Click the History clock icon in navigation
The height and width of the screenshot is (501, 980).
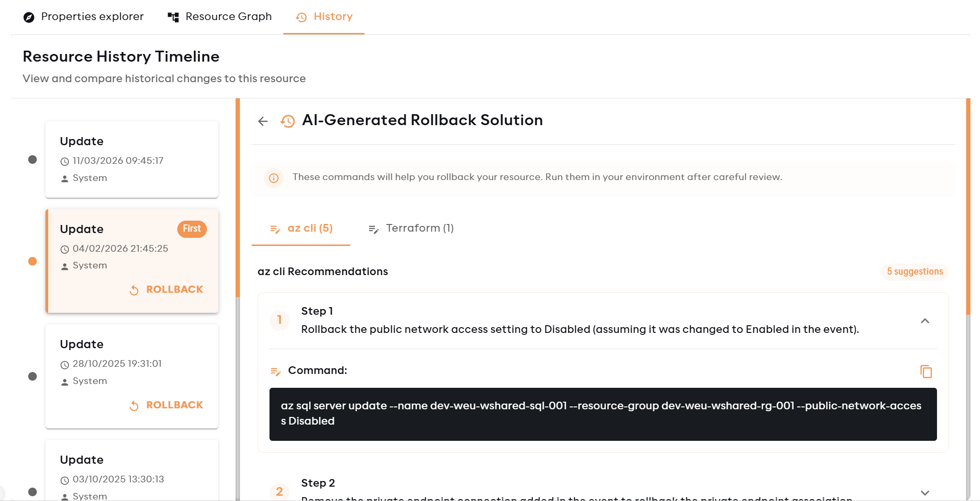301,18
